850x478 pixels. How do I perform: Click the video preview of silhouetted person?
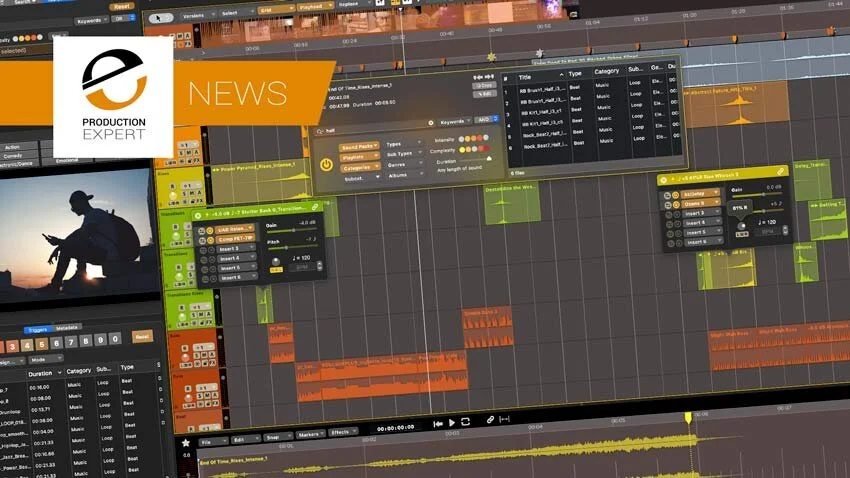coord(79,237)
